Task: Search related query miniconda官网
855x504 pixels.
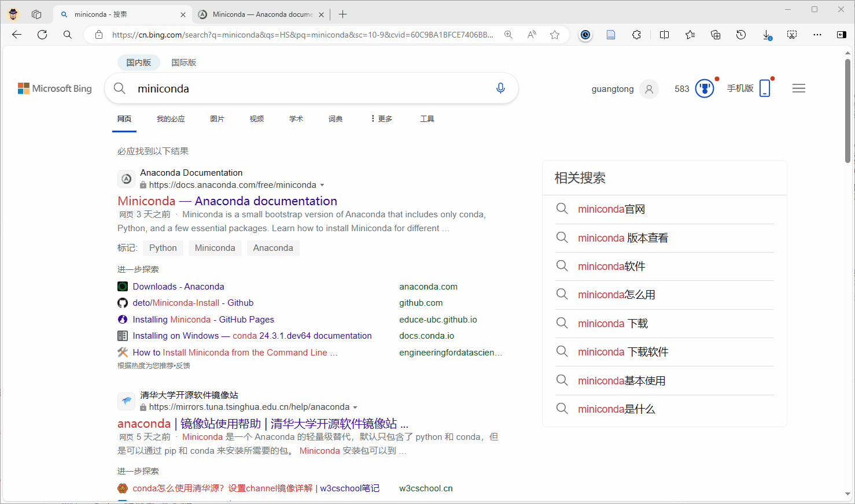Action: 610,209
